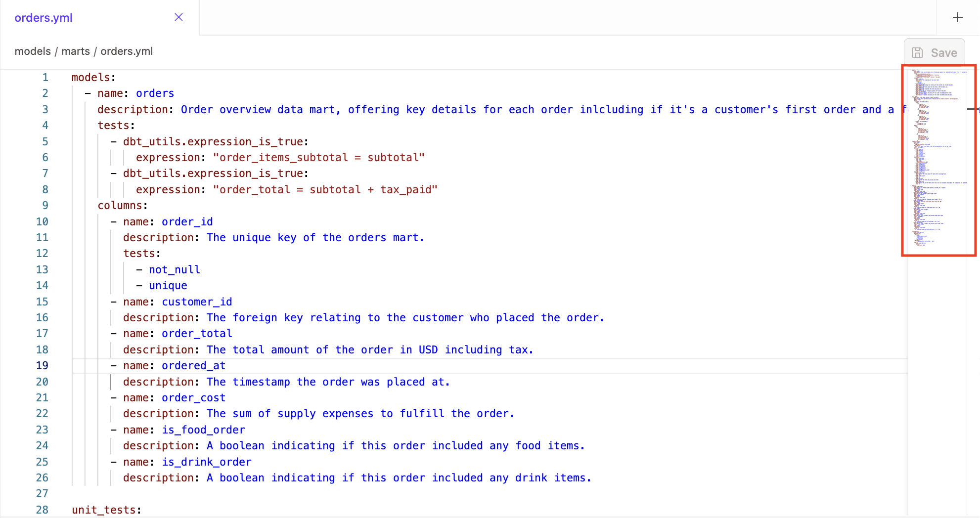Screen dimensions: 980x518
Task: Place cursor on the order_id column name
Action: [187, 221]
